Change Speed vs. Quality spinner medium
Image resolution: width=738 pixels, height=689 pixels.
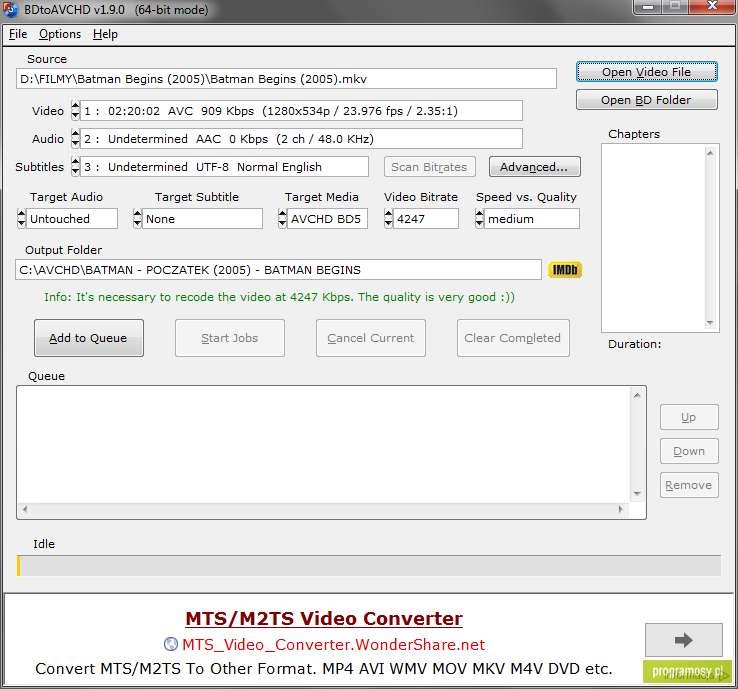click(x=479, y=219)
